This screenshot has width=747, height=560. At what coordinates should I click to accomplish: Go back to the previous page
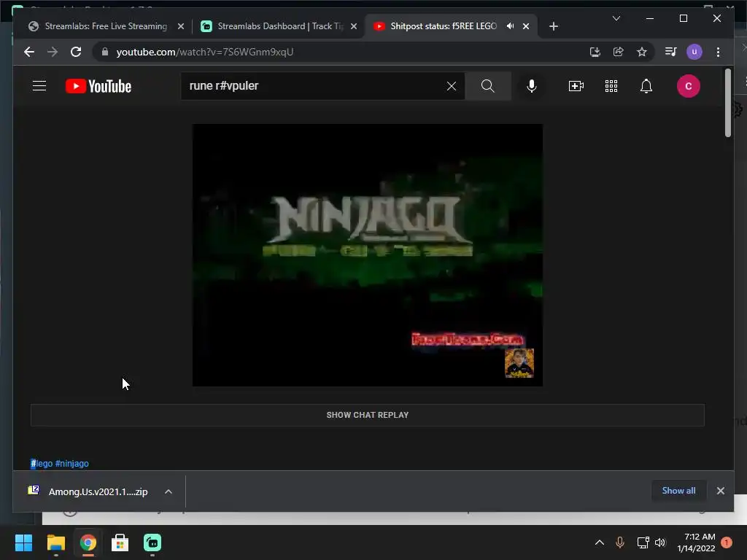tap(29, 52)
